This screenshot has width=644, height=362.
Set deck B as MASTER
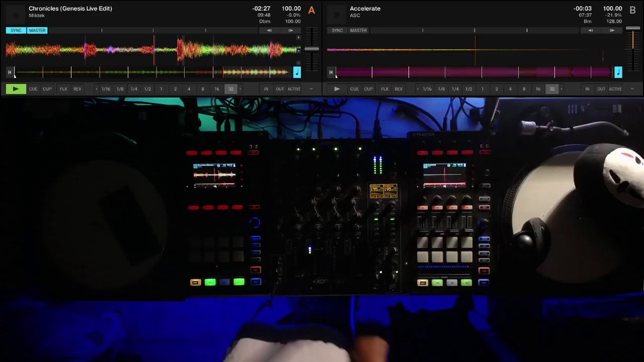358,31
